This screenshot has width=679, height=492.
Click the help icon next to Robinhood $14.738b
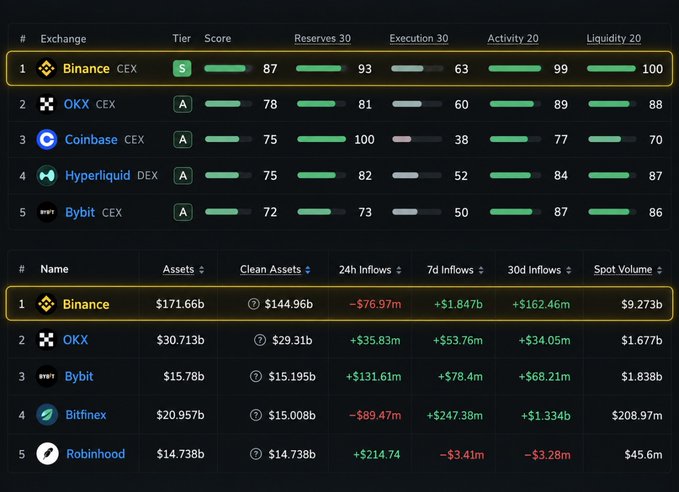256,454
